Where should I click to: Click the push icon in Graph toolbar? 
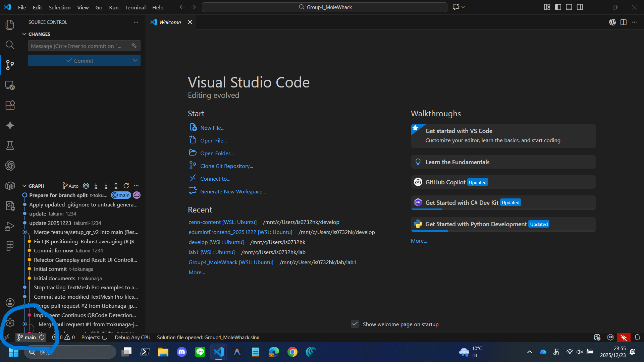click(x=116, y=186)
